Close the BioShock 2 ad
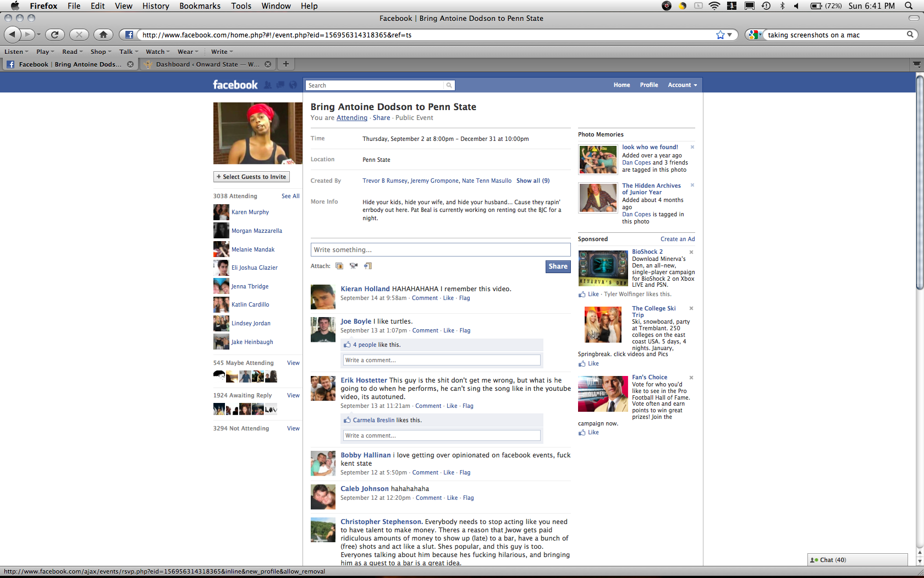 tap(691, 252)
